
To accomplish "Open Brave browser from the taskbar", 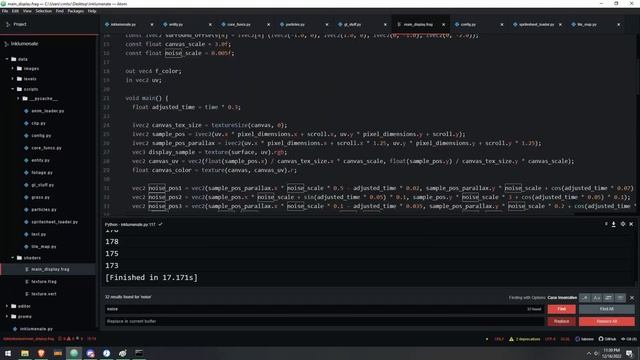I will click(41, 353).
